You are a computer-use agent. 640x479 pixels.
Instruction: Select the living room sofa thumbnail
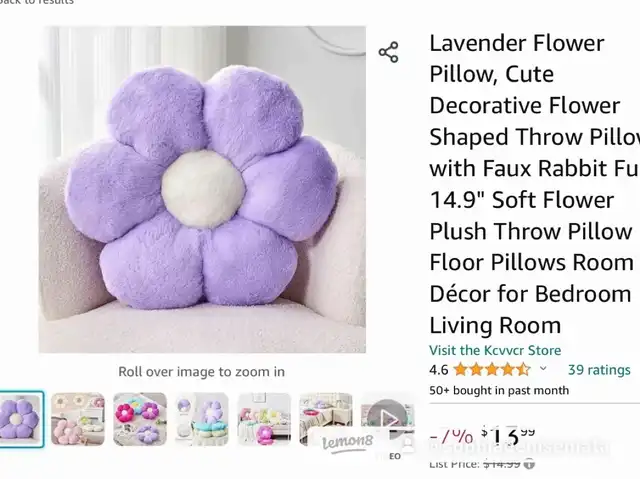pos(264,419)
